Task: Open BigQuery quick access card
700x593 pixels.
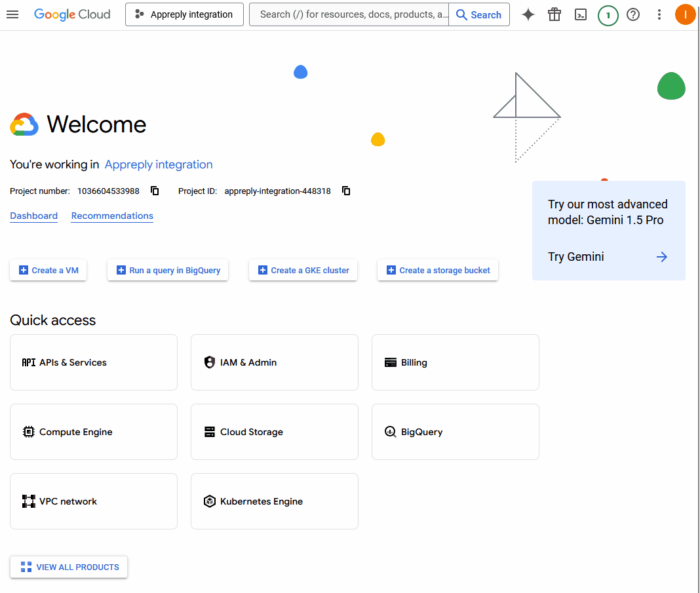Action: (456, 432)
